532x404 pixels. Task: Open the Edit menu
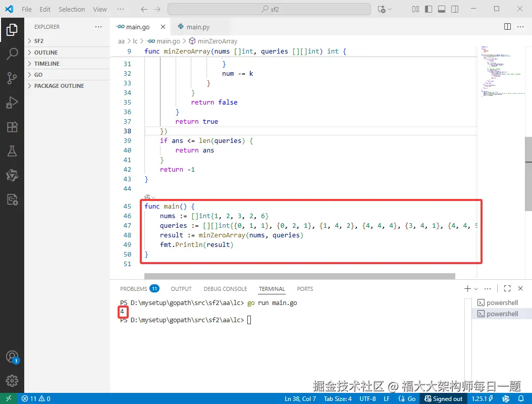click(45, 9)
